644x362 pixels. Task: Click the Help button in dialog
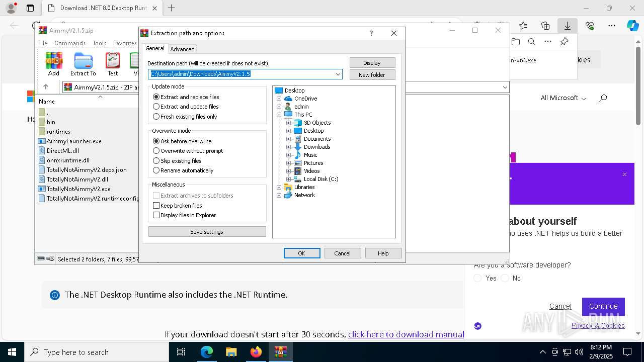point(383,253)
